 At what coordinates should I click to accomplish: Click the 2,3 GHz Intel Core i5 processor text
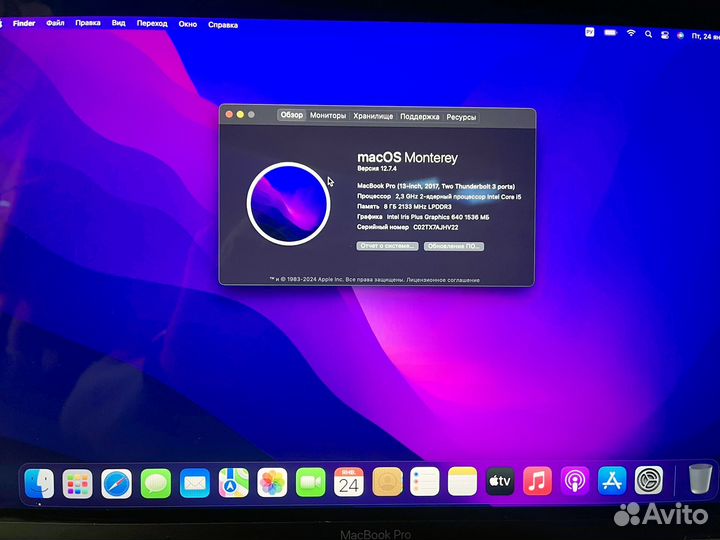coord(458,197)
